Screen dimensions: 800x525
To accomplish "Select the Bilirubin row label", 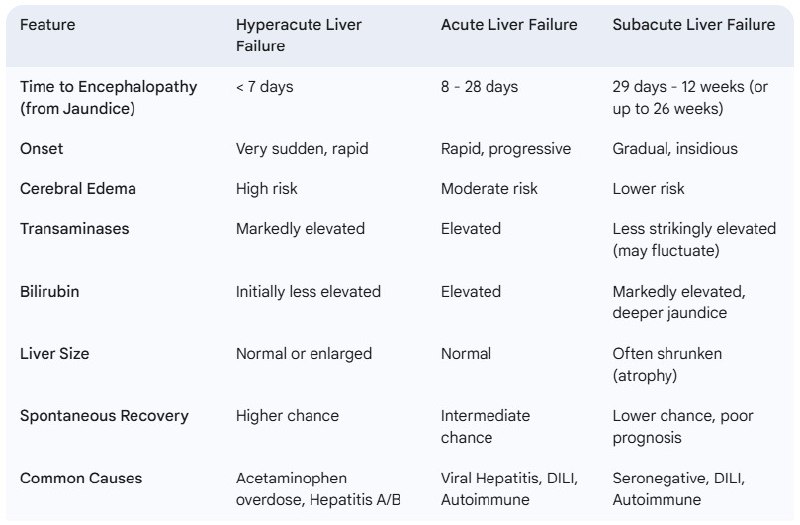I will coord(49,291).
